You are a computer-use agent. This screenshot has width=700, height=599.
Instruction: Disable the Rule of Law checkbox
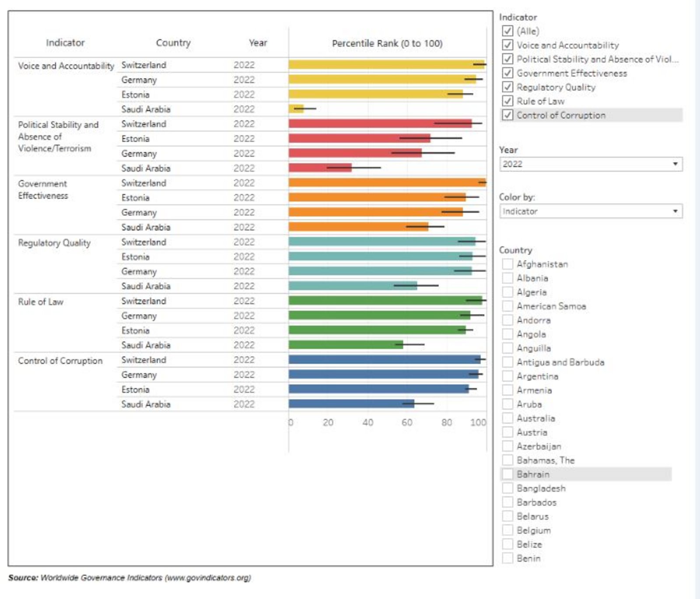pos(507,101)
